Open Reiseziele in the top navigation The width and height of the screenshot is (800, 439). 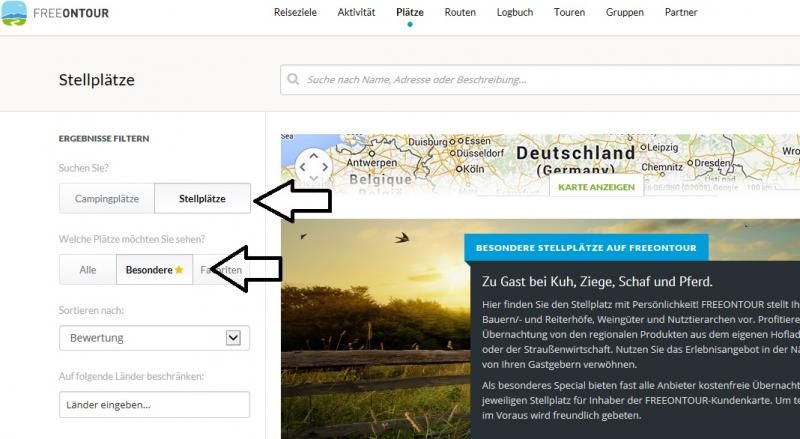(295, 12)
